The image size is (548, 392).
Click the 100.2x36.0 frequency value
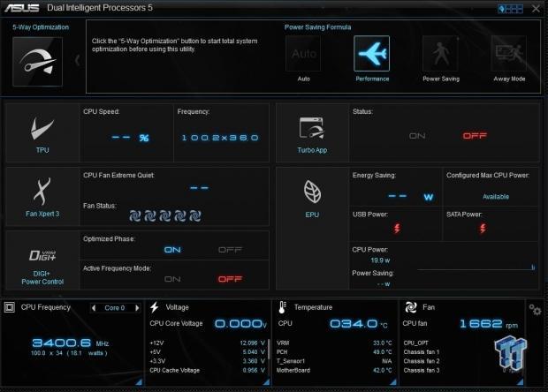pos(220,138)
